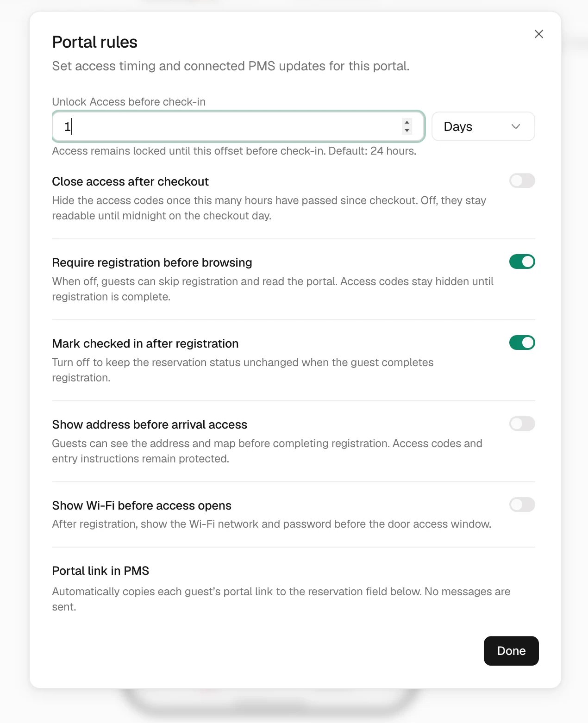The height and width of the screenshot is (723, 588).
Task: Click the Guests can see the address description
Action: click(x=267, y=451)
